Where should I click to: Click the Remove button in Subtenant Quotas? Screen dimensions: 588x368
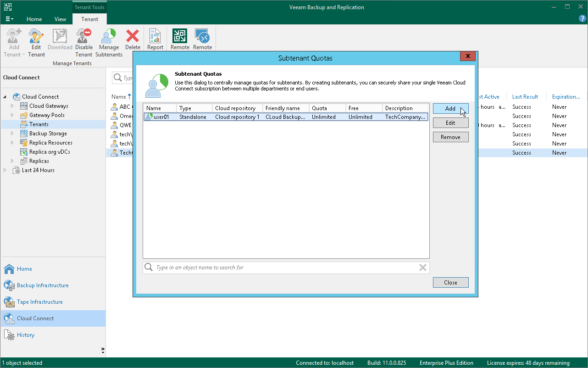pyautogui.click(x=450, y=137)
